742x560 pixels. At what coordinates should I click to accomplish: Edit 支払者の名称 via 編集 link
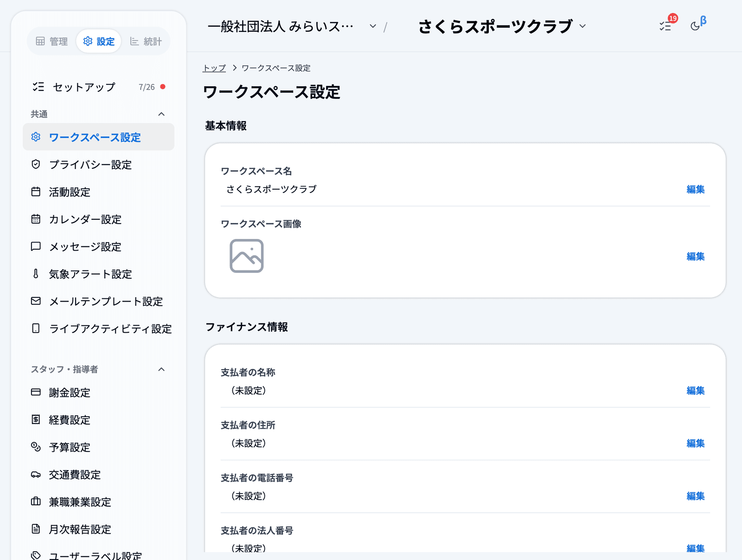coord(695,391)
